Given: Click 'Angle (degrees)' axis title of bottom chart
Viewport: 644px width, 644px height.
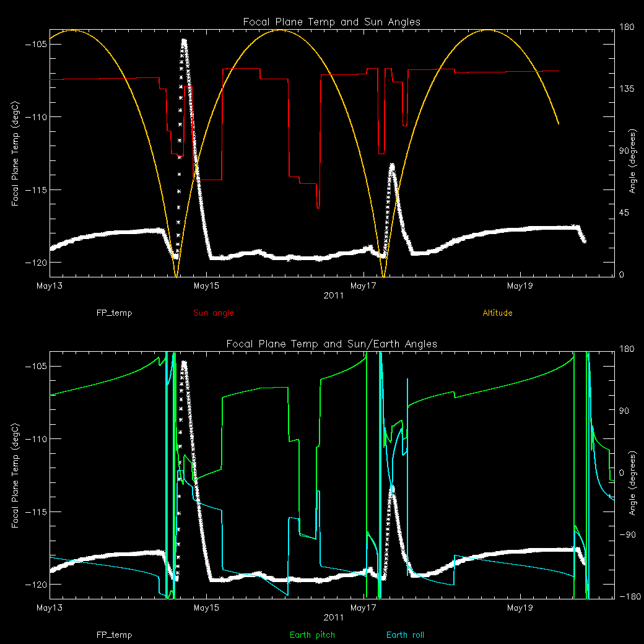Looking at the screenshot, I should 632,483.
